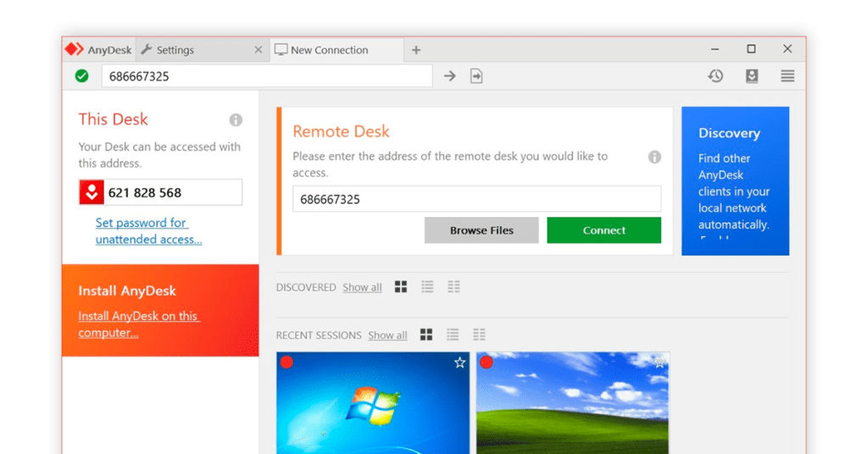The image size is (868, 454).
Task: Click the Remote Desk address input field
Action: [x=476, y=199]
